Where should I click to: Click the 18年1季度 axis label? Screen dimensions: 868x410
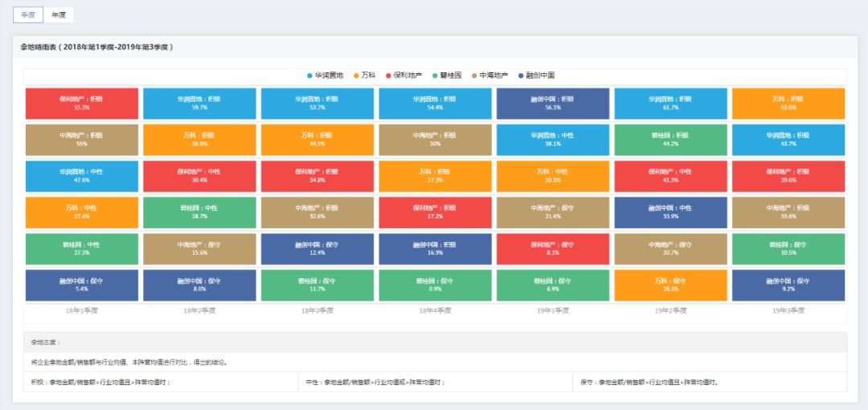click(x=82, y=311)
